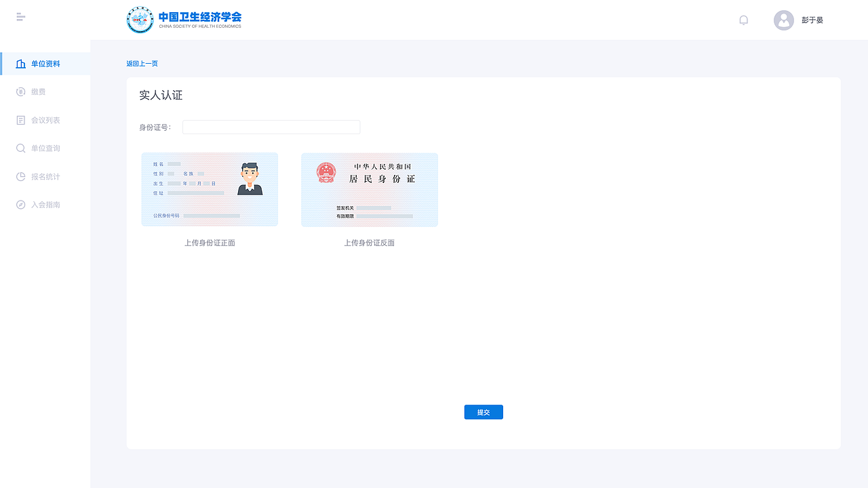Collapse the sidebar with the hamburger icon

point(20,17)
